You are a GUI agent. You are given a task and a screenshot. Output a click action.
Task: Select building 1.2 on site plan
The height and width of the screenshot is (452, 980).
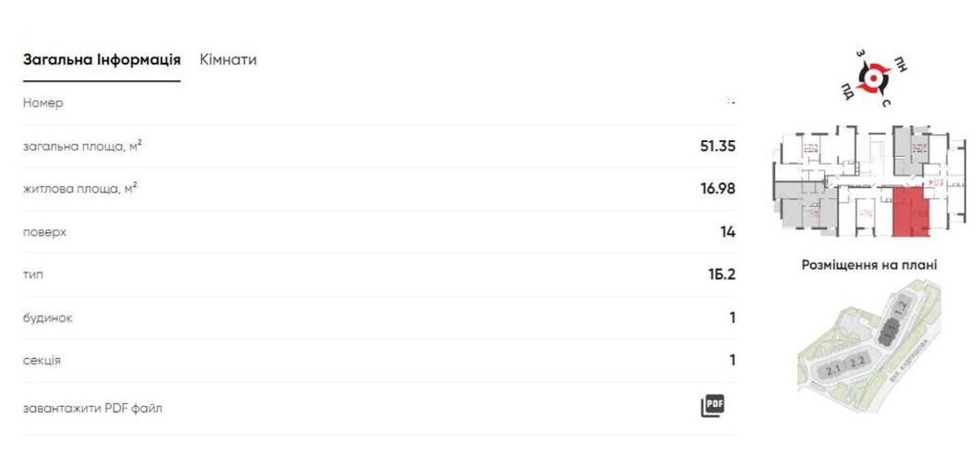[x=901, y=309]
